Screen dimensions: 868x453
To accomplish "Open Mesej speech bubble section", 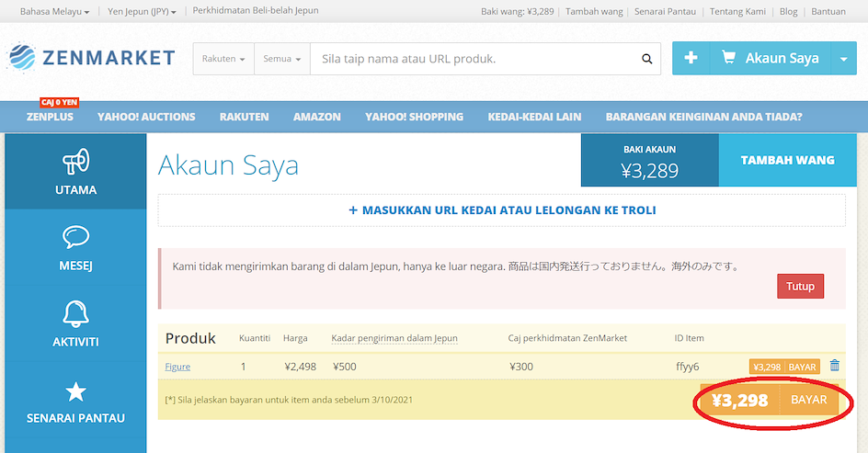I will pos(75,247).
